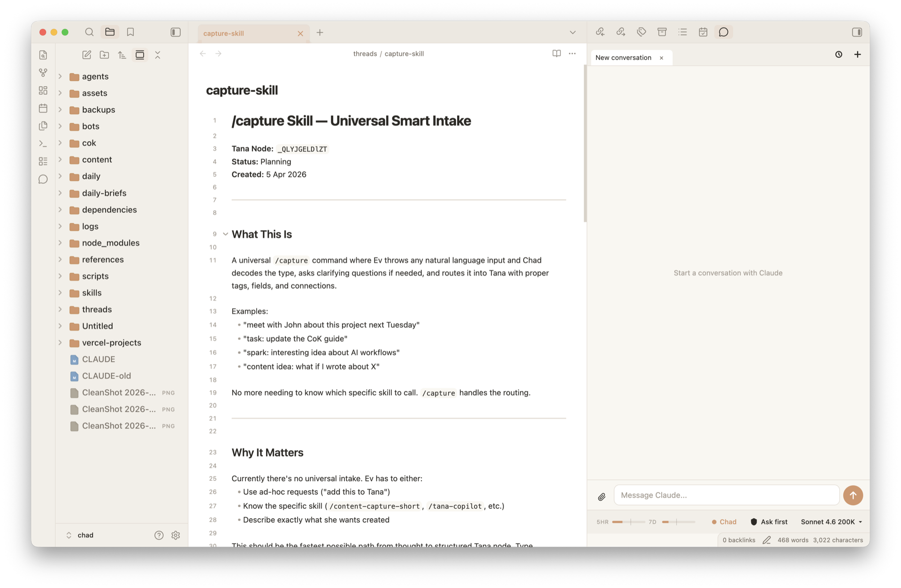The width and height of the screenshot is (901, 588).
Task: Open help from the vault footer
Action: point(159,535)
